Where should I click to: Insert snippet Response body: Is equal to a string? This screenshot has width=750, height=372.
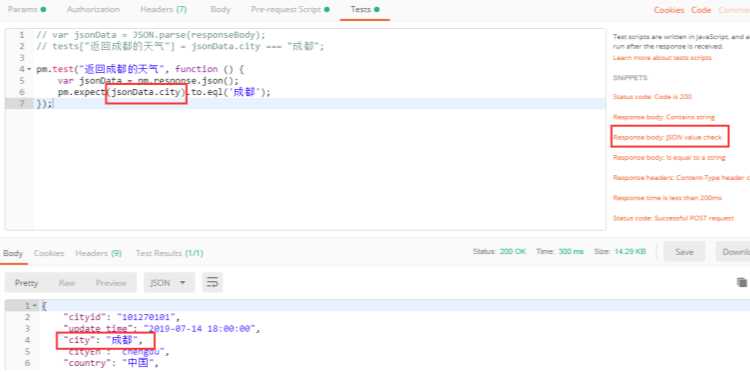pos(669,157)
